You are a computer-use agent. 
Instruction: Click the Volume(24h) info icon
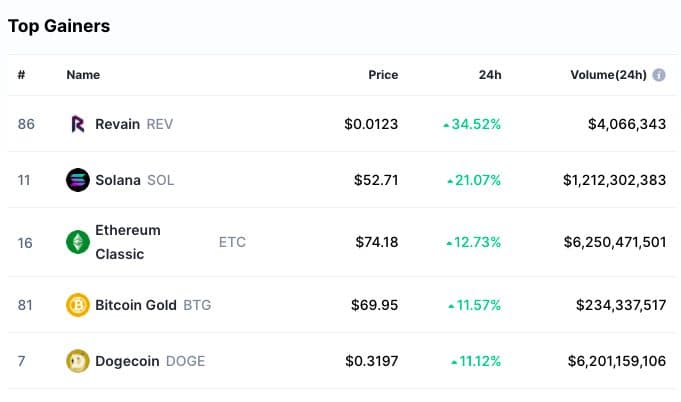click(x=659, y=75)
